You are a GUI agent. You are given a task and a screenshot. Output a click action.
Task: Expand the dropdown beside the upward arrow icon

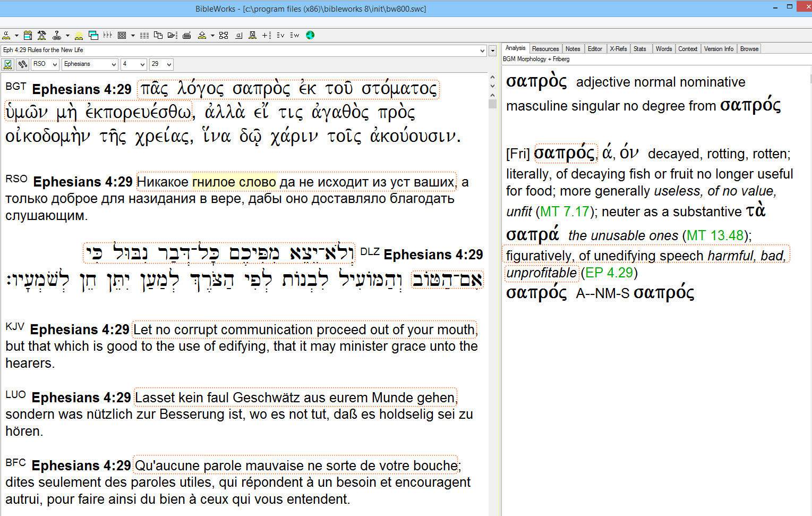tap(212, 36)
